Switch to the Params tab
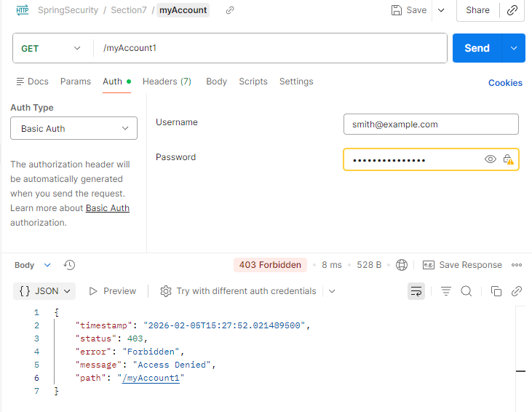The height and width of the screenshot is (412, 532). coord(76,82)
